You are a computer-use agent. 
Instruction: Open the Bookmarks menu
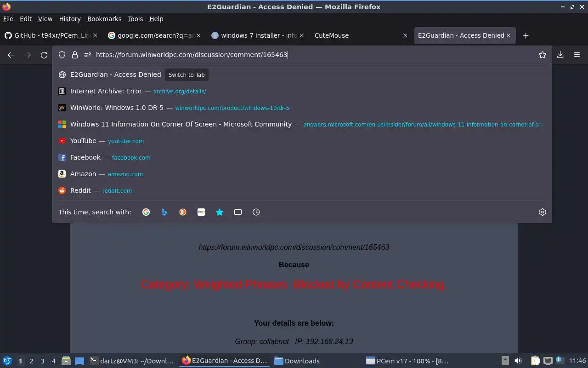tap(104, 19)
